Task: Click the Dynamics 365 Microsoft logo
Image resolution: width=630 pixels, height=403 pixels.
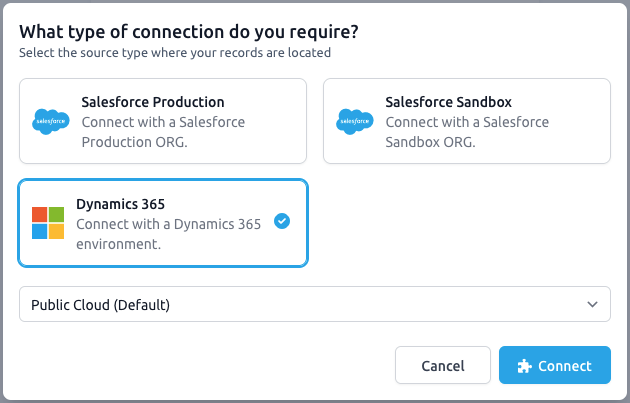Action: point(48,223)
